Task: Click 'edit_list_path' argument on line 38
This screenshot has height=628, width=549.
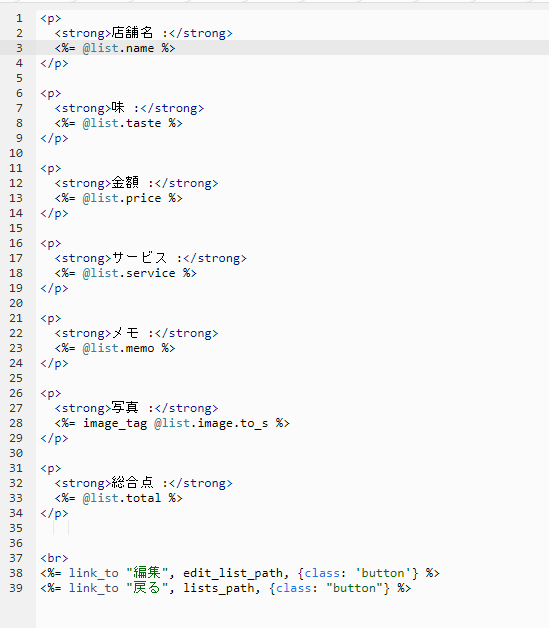Action: coord(233,573)
